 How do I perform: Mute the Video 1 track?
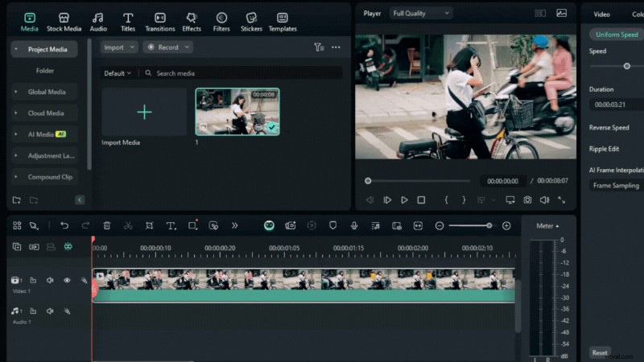[x=50, y=280]
